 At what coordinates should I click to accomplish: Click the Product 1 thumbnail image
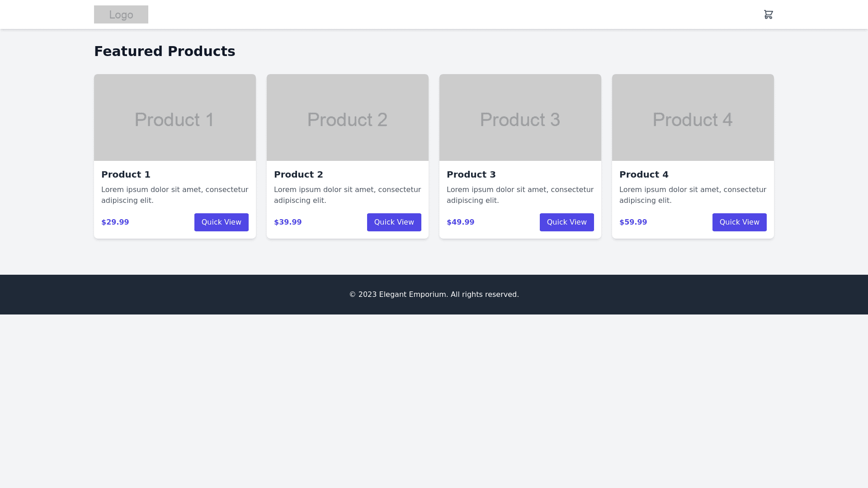pos(175,117)
